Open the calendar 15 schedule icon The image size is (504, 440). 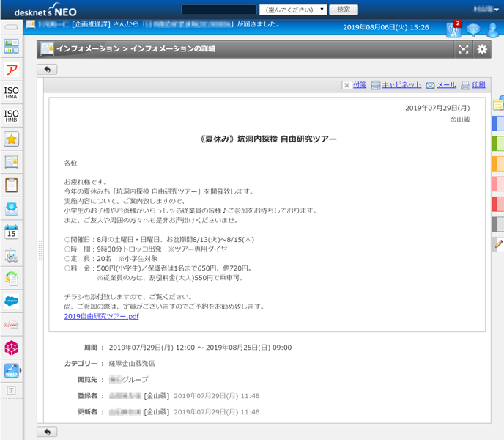12,232
